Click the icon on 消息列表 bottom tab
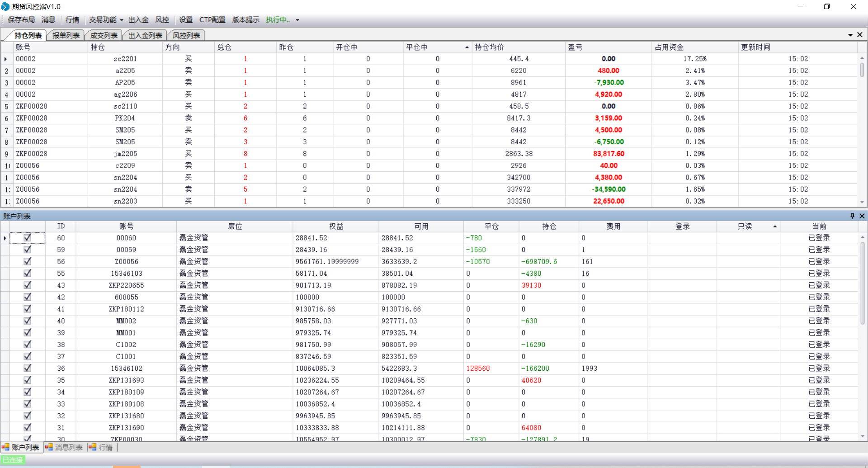This screenshot has height=468, width=868. (49, 447)
